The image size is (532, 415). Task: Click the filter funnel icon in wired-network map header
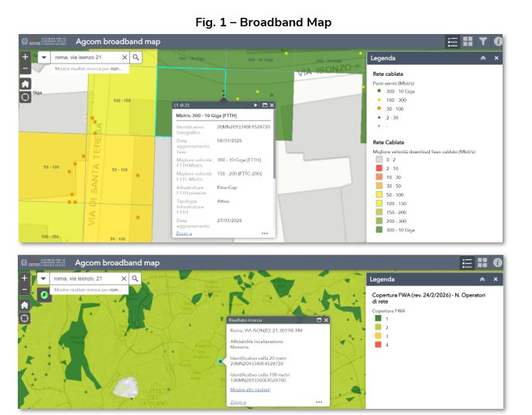(482, 42)
